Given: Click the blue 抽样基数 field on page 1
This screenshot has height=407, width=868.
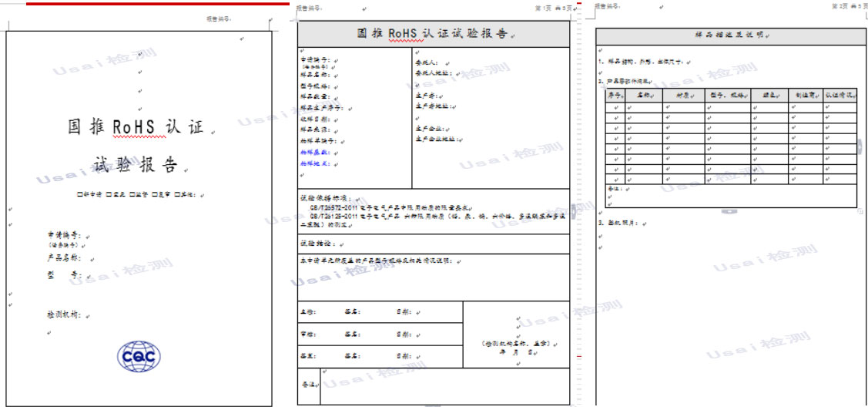Looking at the screenshot, I should pos(316,153).
